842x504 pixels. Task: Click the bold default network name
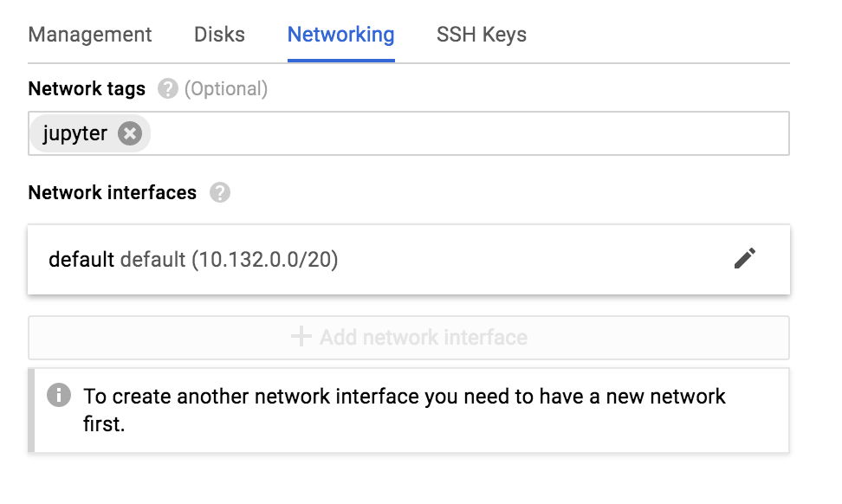(81, 259)
